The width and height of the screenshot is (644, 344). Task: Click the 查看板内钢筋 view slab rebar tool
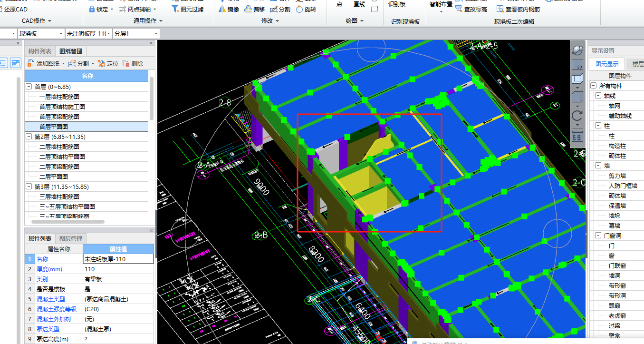[518, 9]
